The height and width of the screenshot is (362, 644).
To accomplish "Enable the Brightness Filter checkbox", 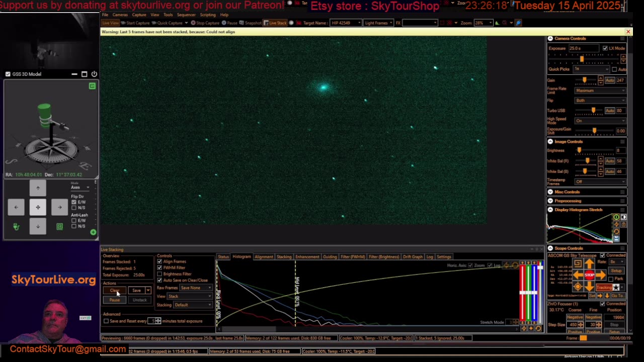I will coord(159,274).
